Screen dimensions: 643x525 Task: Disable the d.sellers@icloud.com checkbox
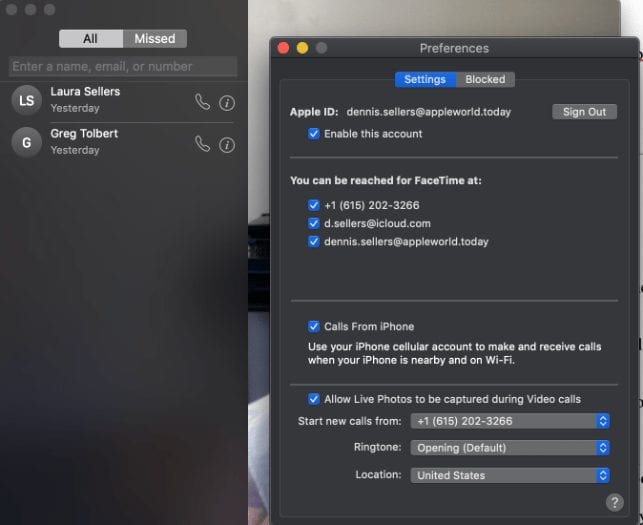tap(315, 223)
